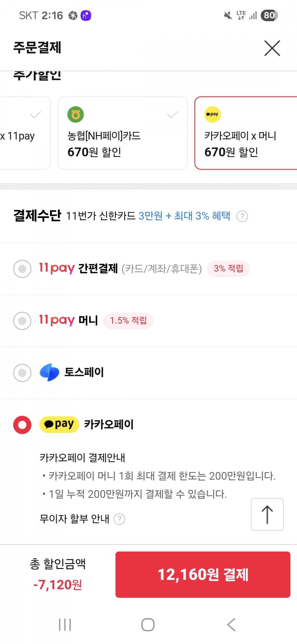Tap the Kakao pay yellow badge logo
The height and width of the screenshot is (644, 297).
point(59,424)
